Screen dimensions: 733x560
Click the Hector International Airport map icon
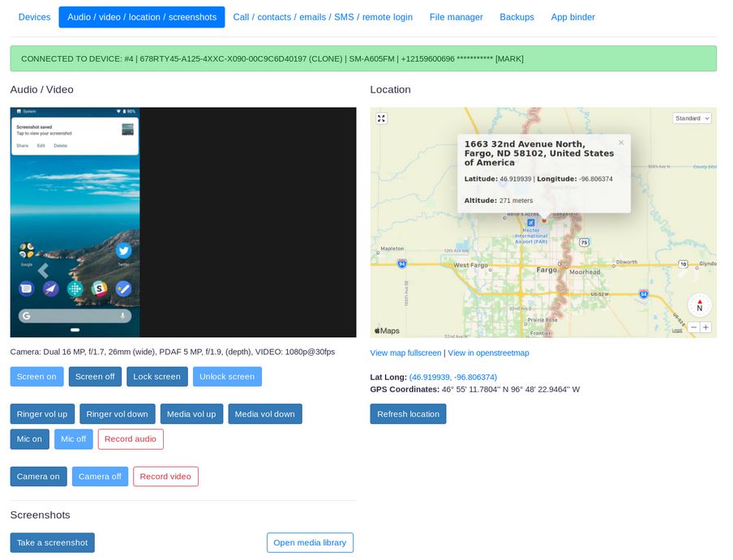pyautogui.click(x=531, y=223)
